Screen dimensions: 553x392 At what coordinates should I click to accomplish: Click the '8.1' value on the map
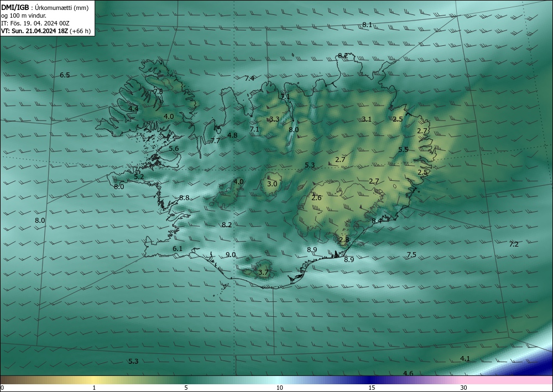[x=367, y=25]
